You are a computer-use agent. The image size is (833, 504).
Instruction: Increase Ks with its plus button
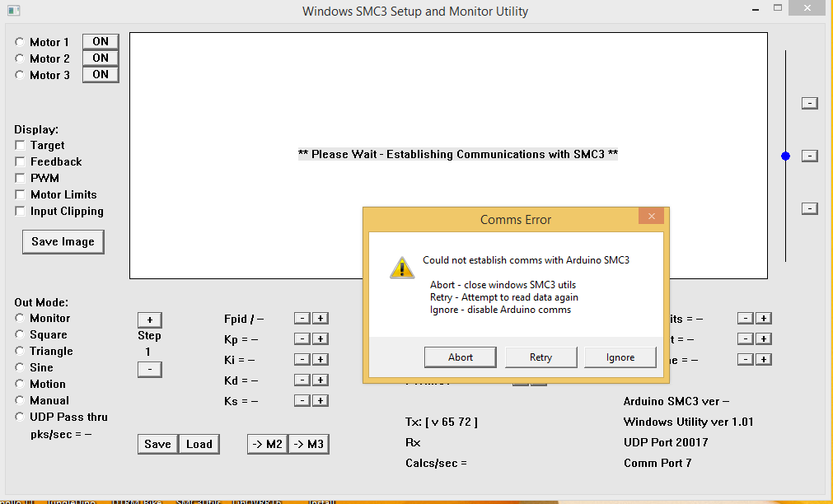[x=321, y=400]
